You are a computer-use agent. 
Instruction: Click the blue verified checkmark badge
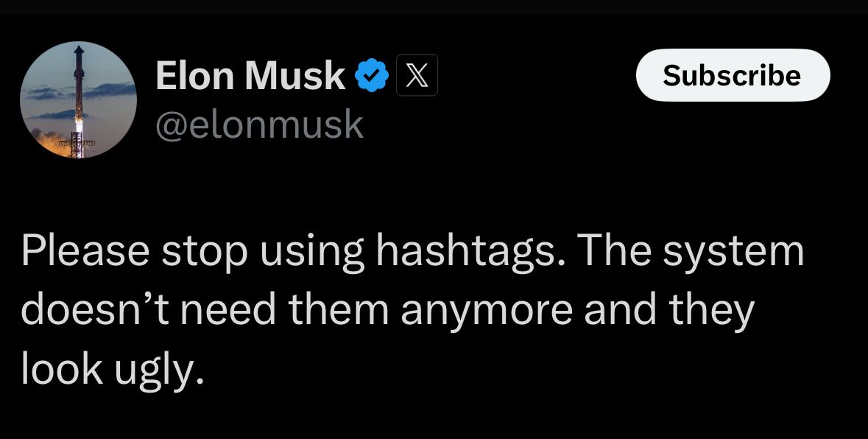pos(373,75)
